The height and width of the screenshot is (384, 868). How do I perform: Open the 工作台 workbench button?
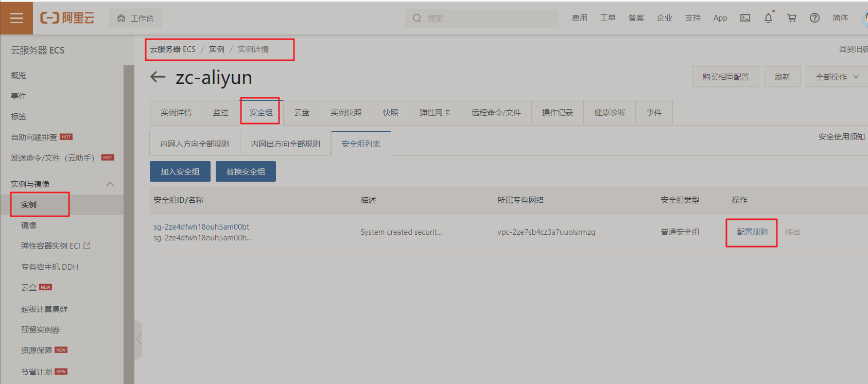(135, 18)
